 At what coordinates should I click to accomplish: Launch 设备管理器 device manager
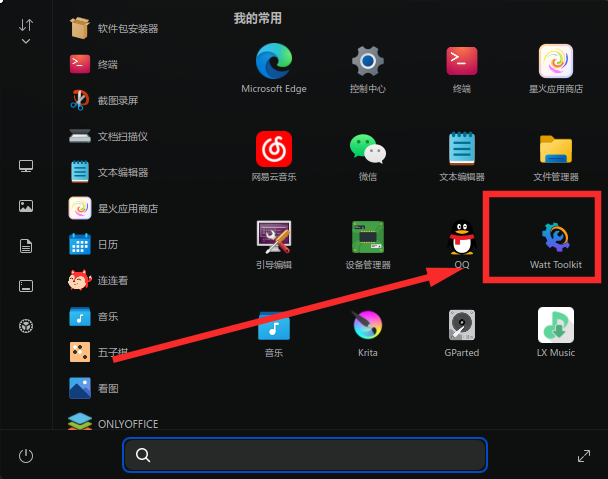[368, 244]
